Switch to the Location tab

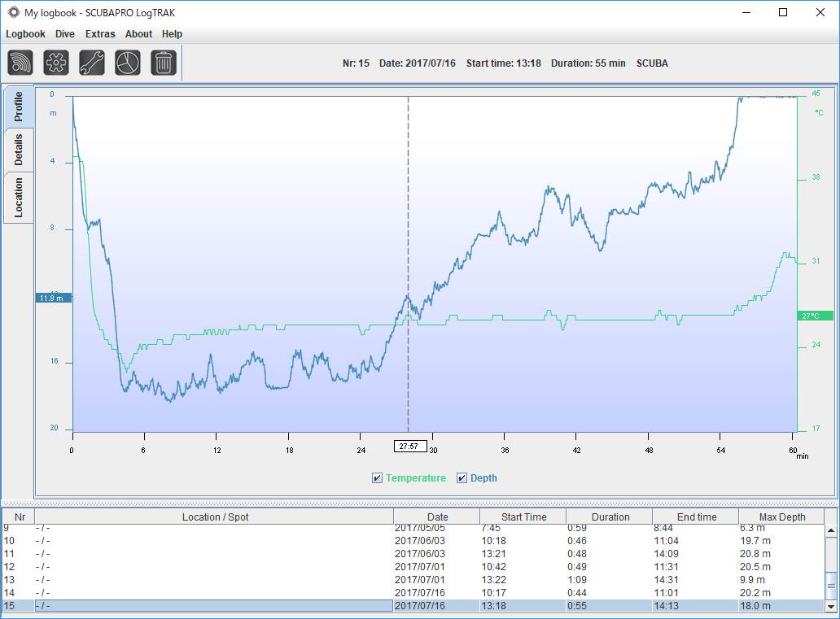pos(19,198)
